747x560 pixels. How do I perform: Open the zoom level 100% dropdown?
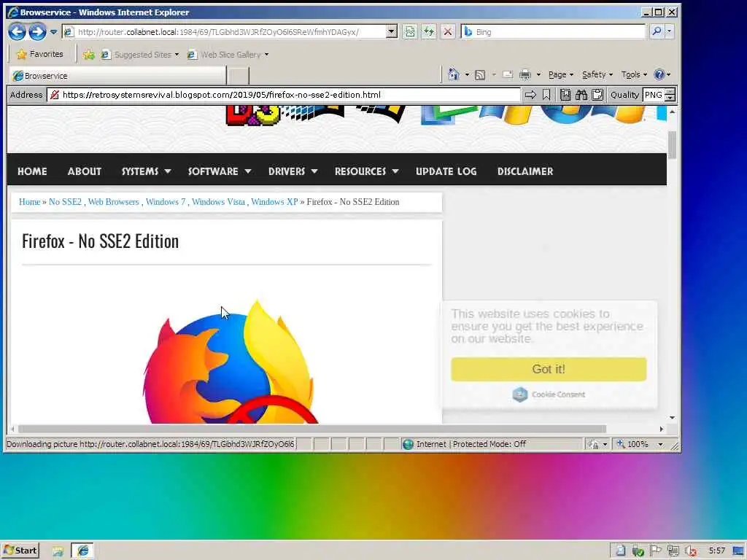(x=660, y=444)
